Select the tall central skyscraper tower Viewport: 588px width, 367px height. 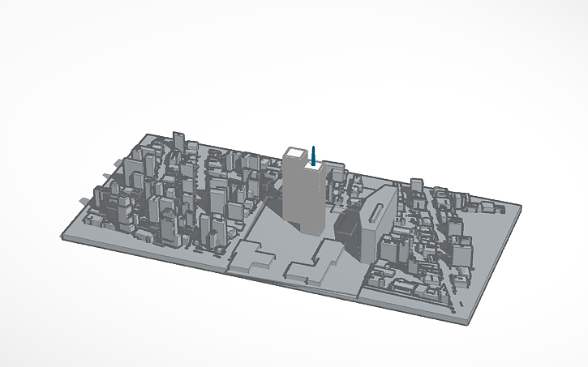pos(304,192)
